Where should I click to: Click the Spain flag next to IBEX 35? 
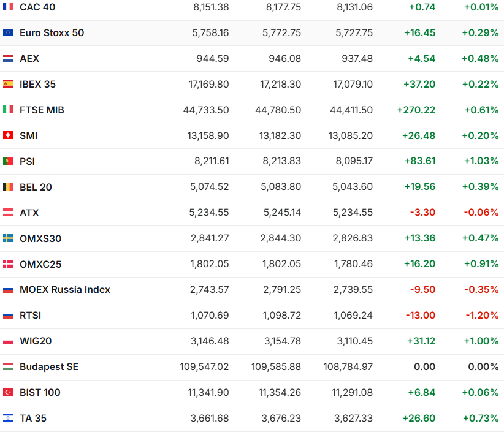[8, 84]
